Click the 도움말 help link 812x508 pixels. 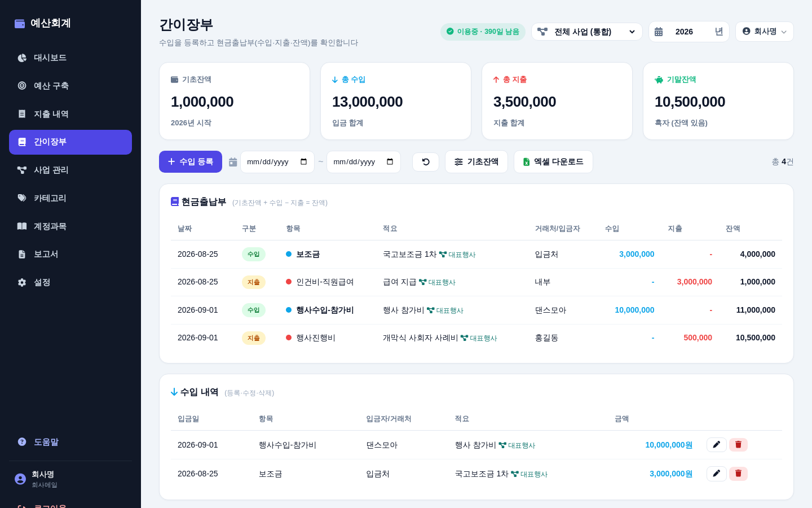pos(70,442)
